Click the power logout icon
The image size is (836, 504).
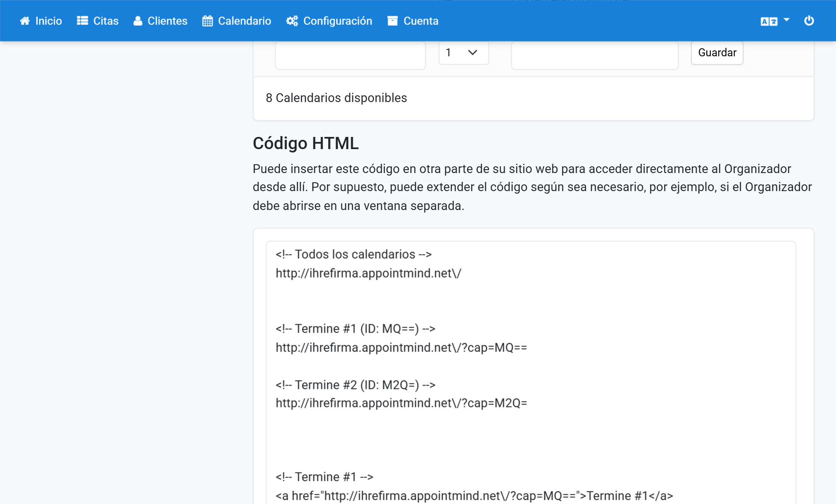(809, 21)
